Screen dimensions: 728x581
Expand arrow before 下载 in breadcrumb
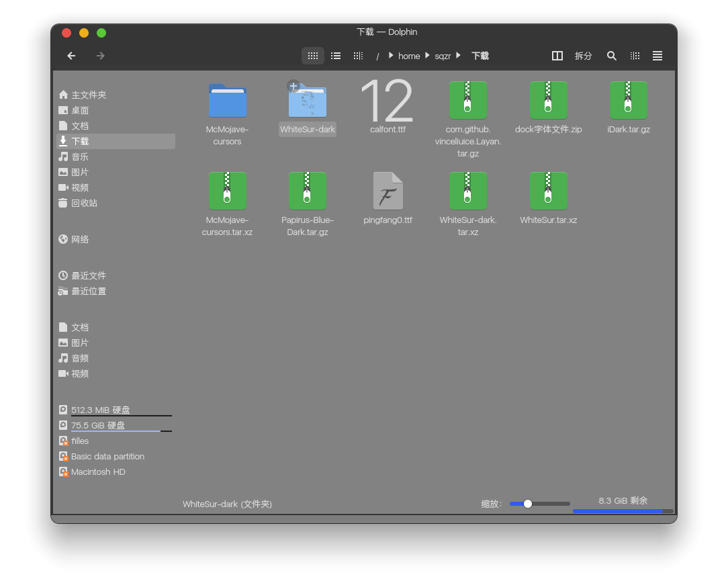[x=458, y=55]
